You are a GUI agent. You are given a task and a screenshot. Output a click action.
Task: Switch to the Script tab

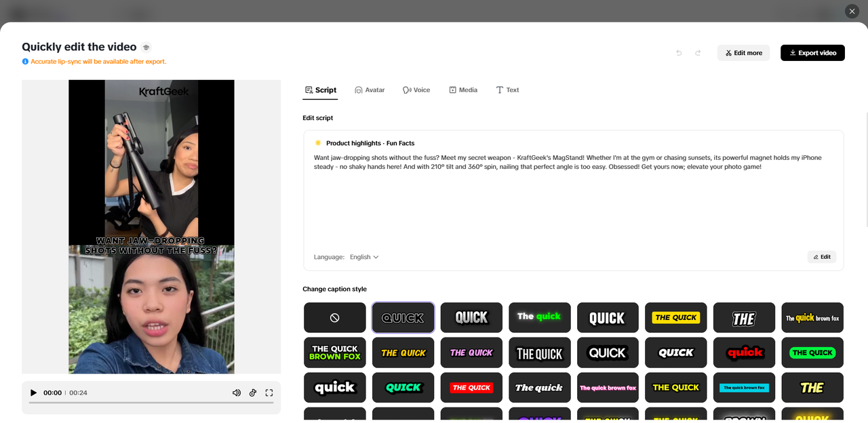point(319,89)
